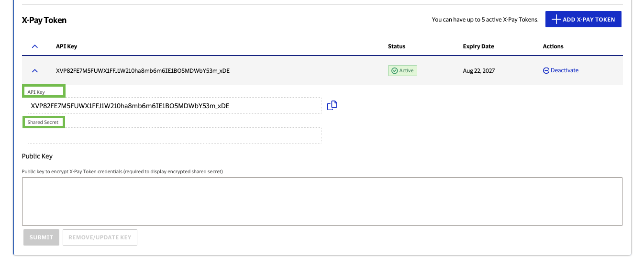Click the API Key column header
644x258 pixels.
[x=67, y=46]
